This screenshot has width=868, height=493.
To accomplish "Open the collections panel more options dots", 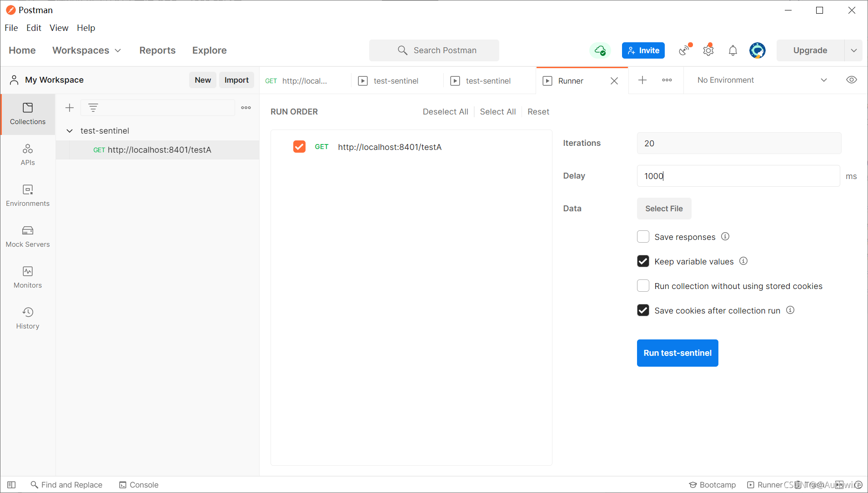I will (246, 108).
